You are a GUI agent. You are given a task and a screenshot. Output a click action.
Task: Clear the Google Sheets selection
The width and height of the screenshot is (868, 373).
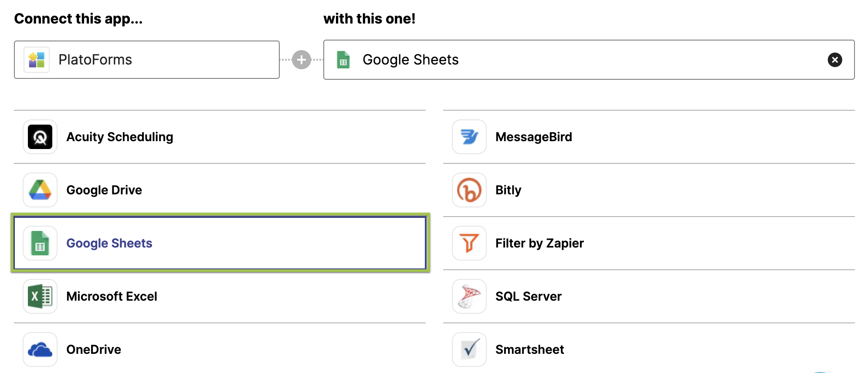834,60
